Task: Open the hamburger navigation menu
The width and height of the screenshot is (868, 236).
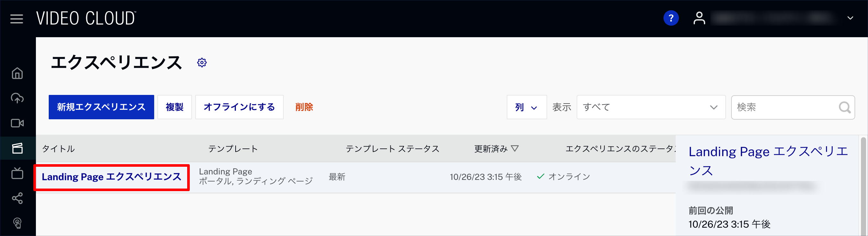Action: click(17, 19)
